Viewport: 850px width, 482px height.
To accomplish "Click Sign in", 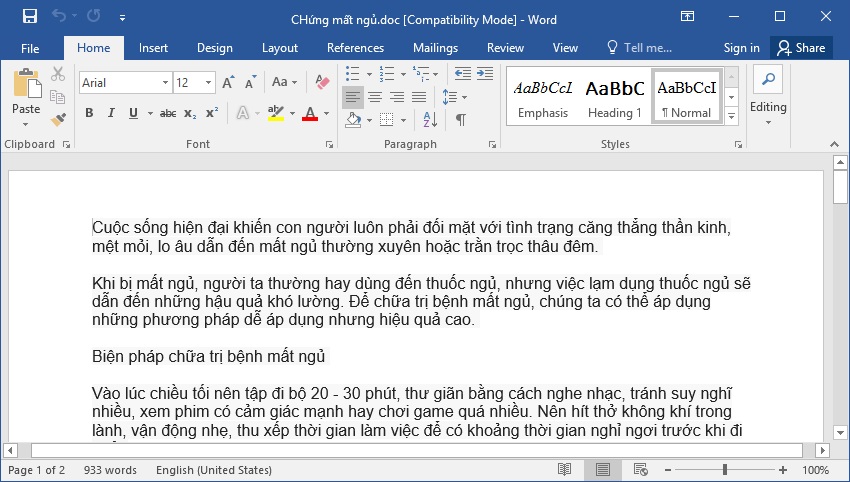I will [741, 48].
